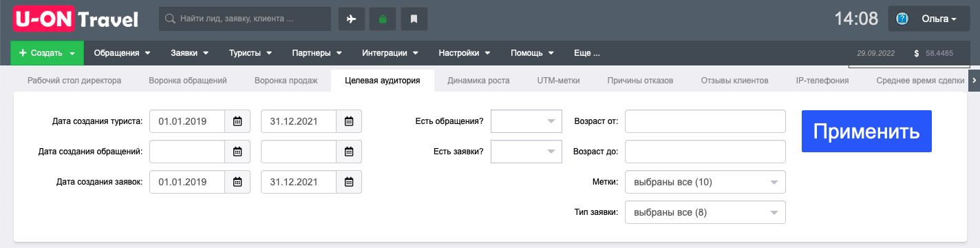Click the blue Применить button

[x=866, y=131]
